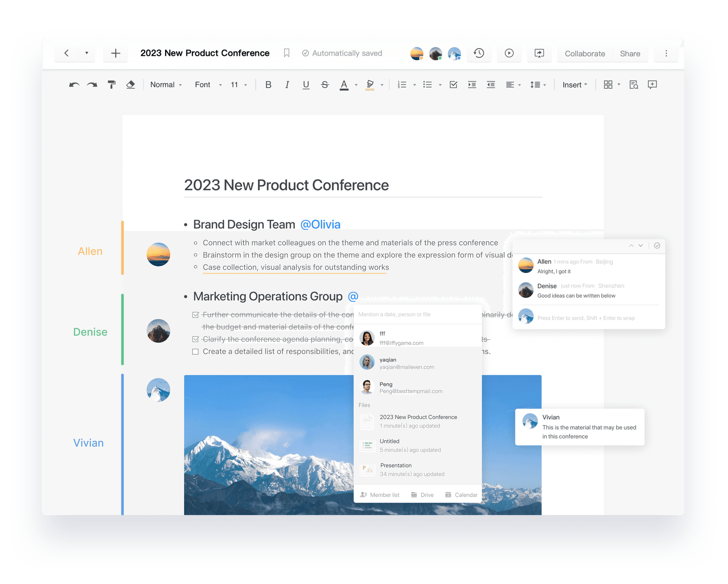Start presentation with the play icon

click(509, 53)
